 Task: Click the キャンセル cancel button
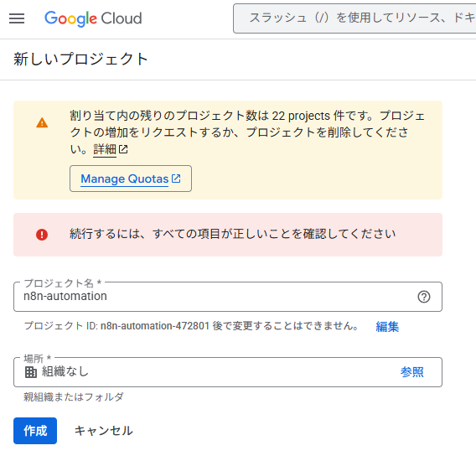pos(104,431)
